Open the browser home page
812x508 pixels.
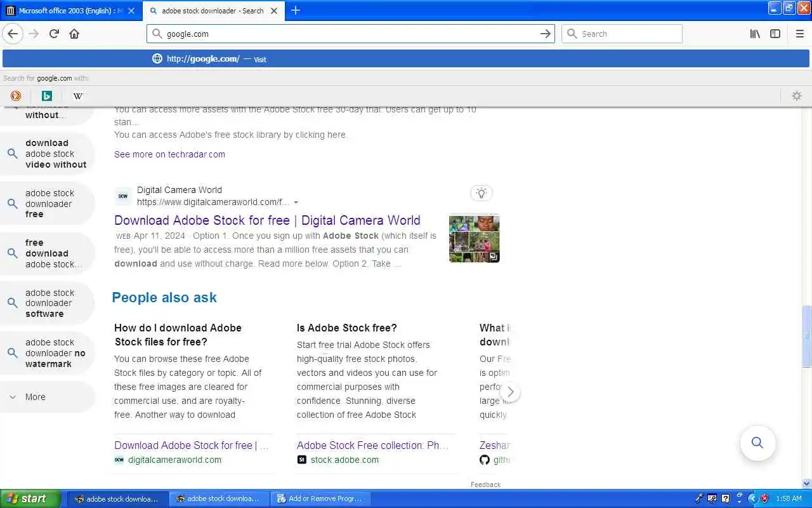coord(74,34)
